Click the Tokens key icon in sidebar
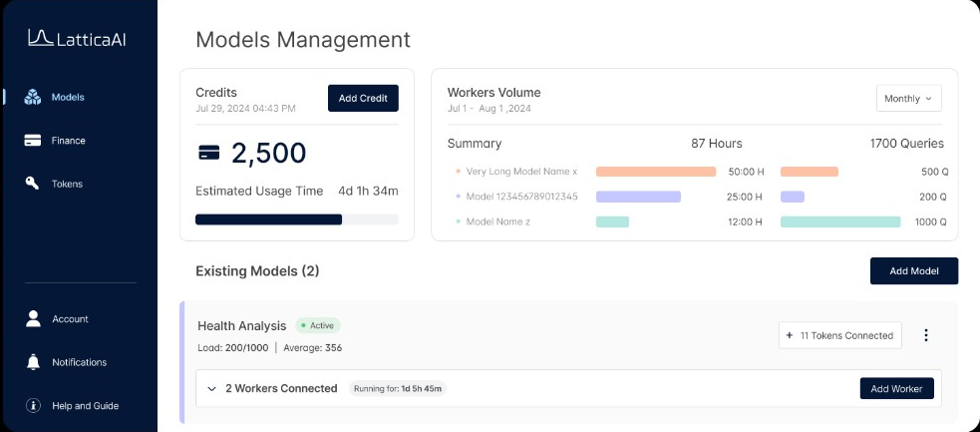Image resolution: width=980 pixels, height=432 pixels. [x=33, y=184]
